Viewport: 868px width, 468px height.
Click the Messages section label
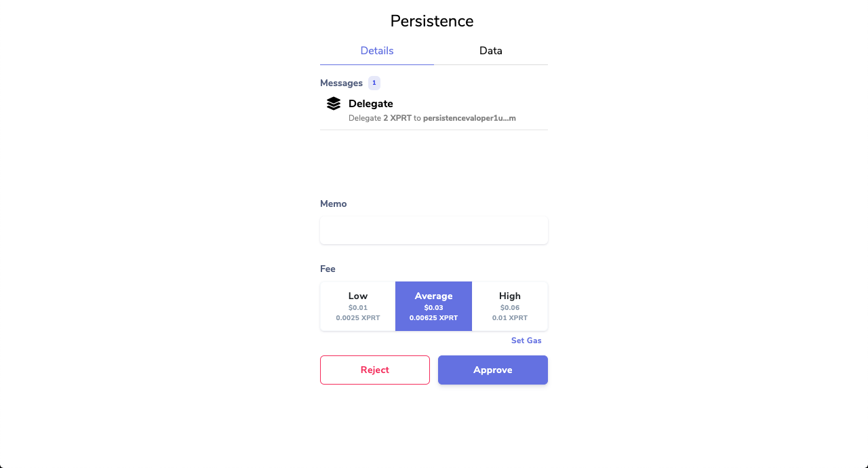[341, 83]
